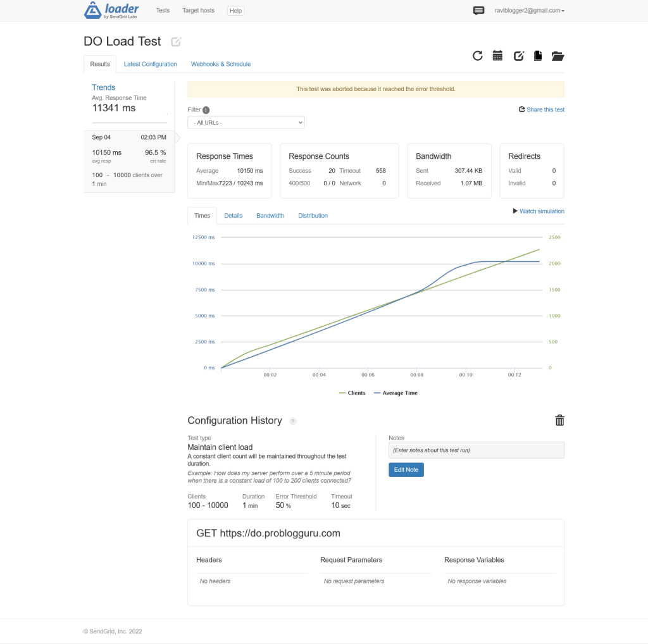Screen dimensions: 648x644
Task: Click inside the Notes input field
Action: click(476, 450)
